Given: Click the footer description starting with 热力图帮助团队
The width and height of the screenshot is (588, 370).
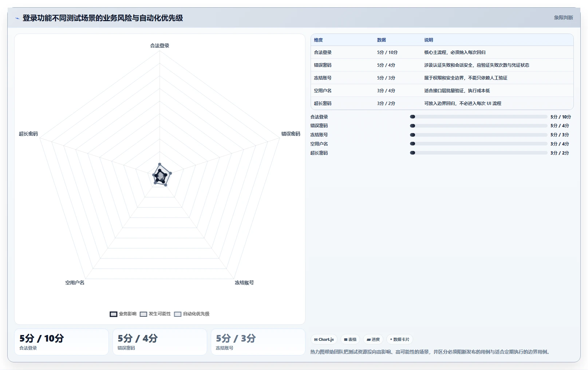Looking at the screenshot, I should click(x=431, y=352).
